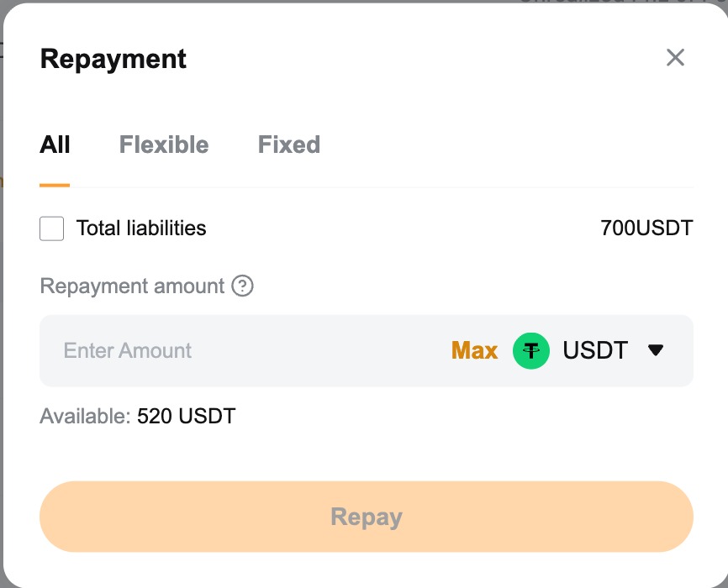Switch to the Flexible tab
Viewport: 728px width, 588px height.
pyautogui.click(x=164, y=144)
